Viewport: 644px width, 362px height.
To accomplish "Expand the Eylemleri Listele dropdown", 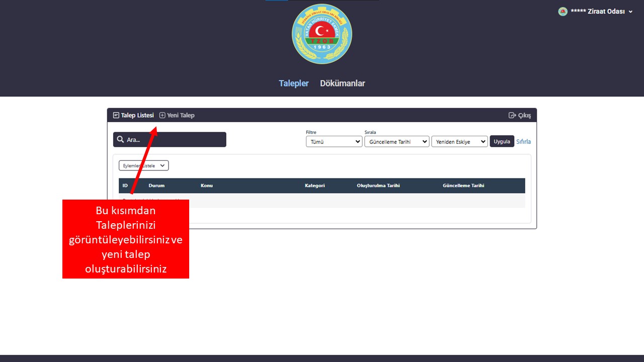I will coord(143,165).
